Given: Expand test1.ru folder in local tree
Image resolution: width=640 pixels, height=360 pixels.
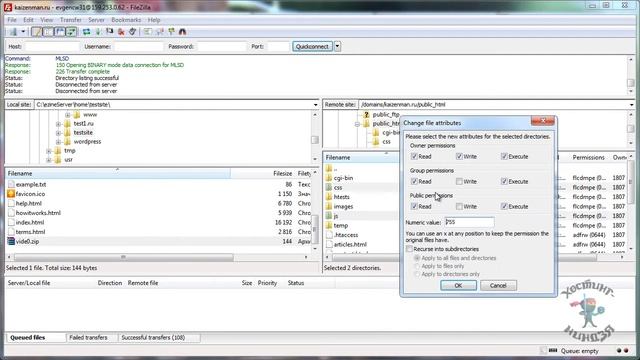Looking at the screenshot, I should [x=58, y=124].
